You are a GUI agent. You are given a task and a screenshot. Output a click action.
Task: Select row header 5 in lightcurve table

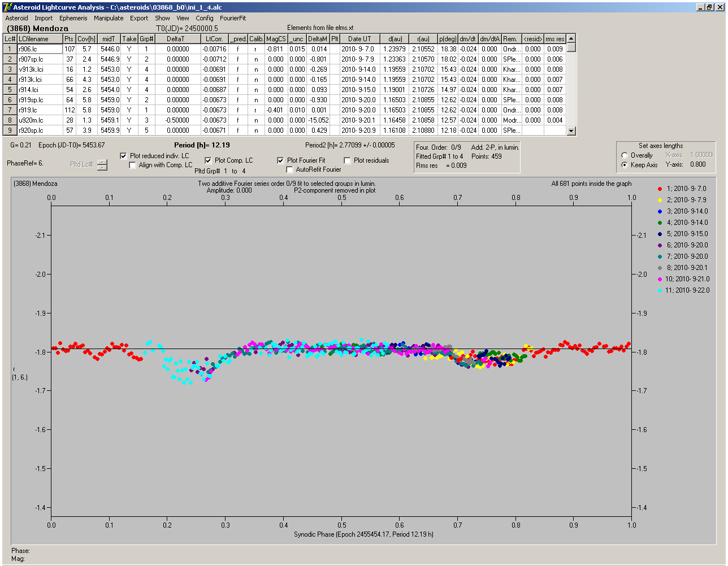(x=10, y=90)
